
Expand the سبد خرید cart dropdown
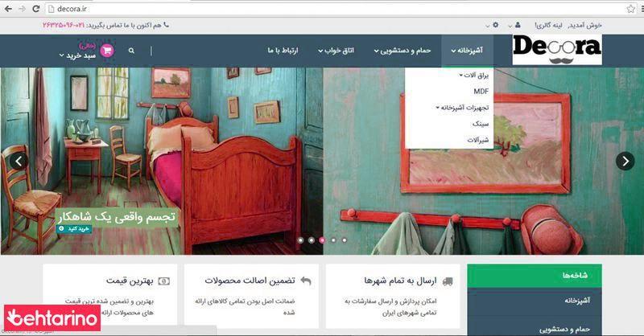pyautogui.click(x=77, y=55)
